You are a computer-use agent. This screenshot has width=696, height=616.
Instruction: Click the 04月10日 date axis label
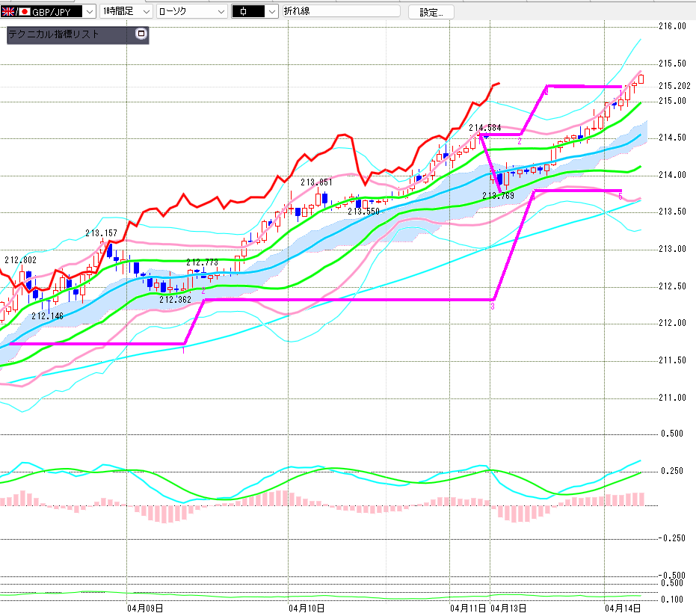[307, 609]
